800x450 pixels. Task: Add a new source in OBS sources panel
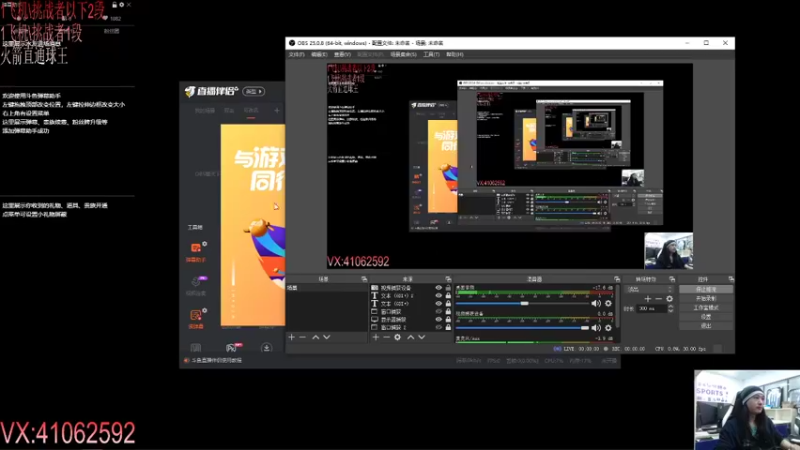pyautogui.click(x=376, y=337)
